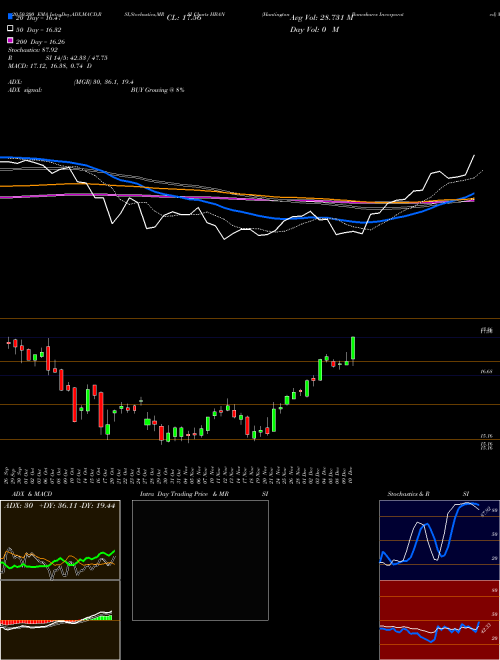Select the 'SI 14/3: 42.33 / 47.73' reading
Image resolution: width=500 pixels, height=660 pixels.
click(77, 58)
